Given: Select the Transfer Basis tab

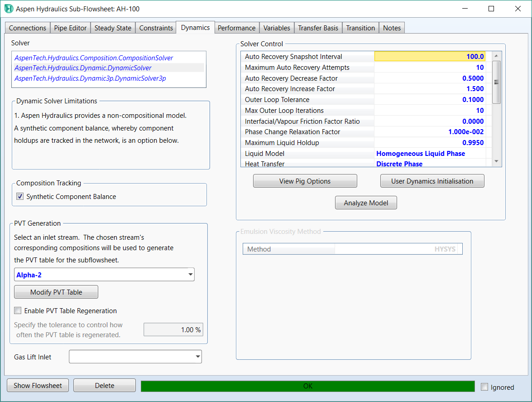Looking at the screenshot, I should [x=318, y=28].
